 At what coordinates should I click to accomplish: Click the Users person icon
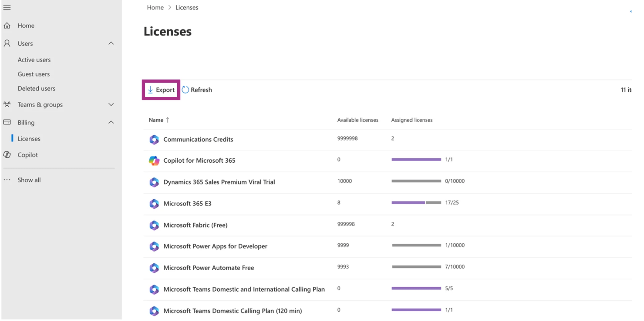[x=7, y=43]
